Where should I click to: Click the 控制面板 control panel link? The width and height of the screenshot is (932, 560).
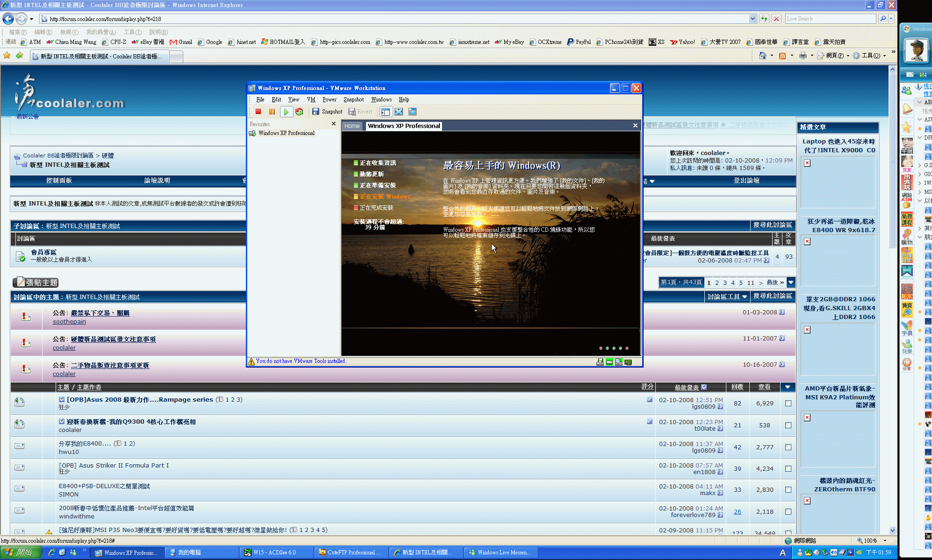pos(59,180)
